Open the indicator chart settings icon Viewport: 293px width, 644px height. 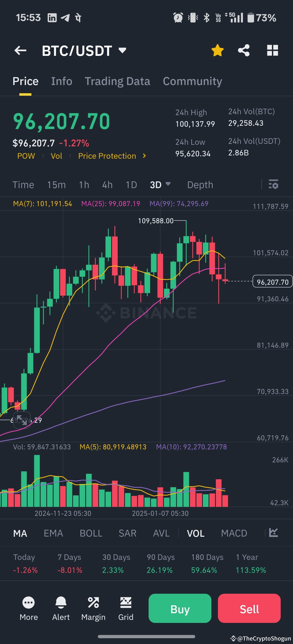273,533
